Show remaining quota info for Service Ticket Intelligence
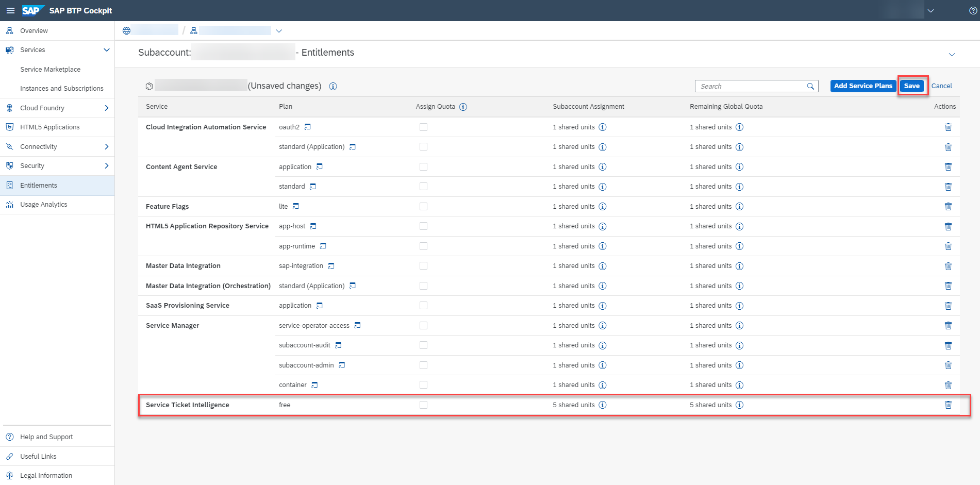This screenshot has width=980, height=485. point(739,405)
